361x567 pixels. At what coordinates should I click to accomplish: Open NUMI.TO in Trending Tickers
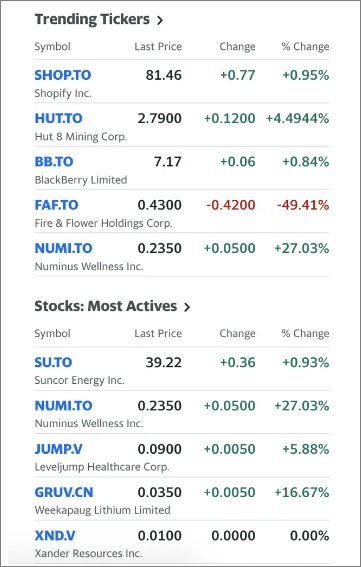coord(63,248)
